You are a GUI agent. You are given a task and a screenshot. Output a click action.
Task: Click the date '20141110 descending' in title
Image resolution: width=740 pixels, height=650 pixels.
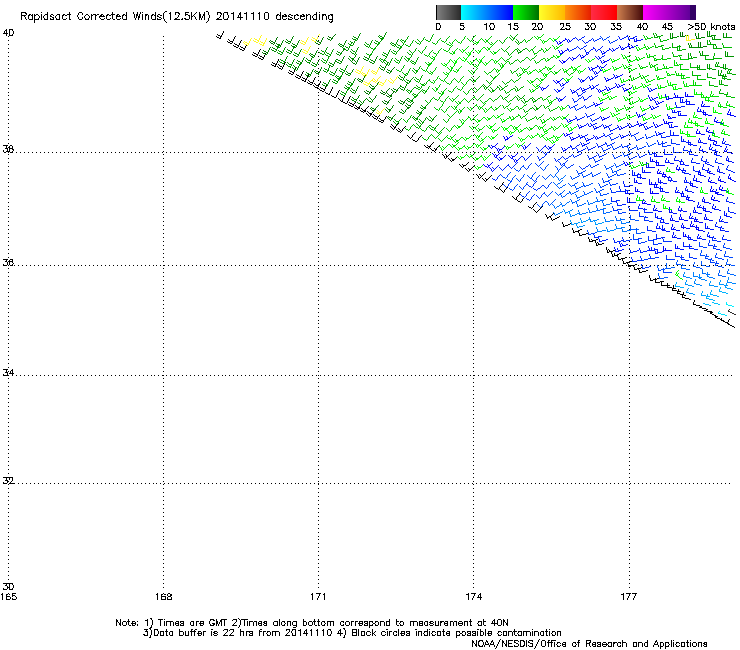tap(275, 17)
